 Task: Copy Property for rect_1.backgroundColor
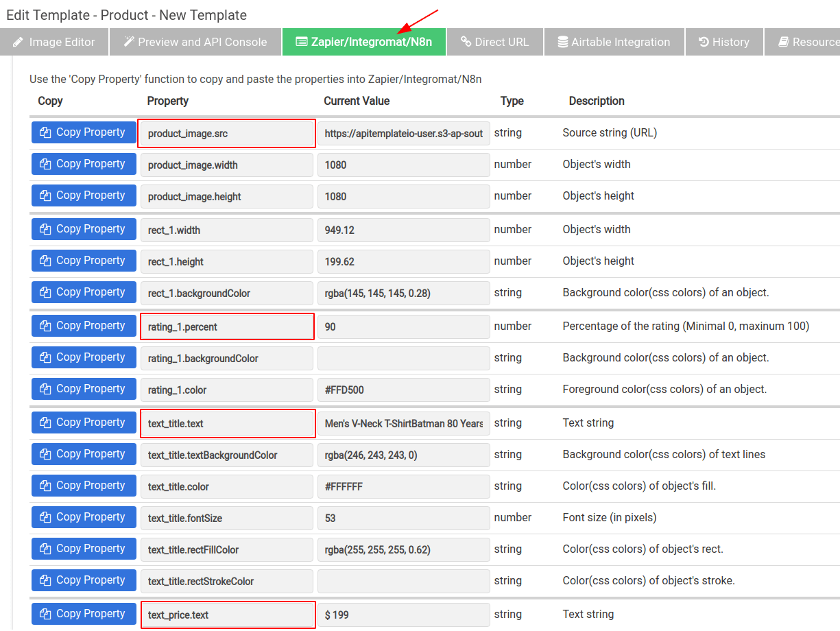84,292
